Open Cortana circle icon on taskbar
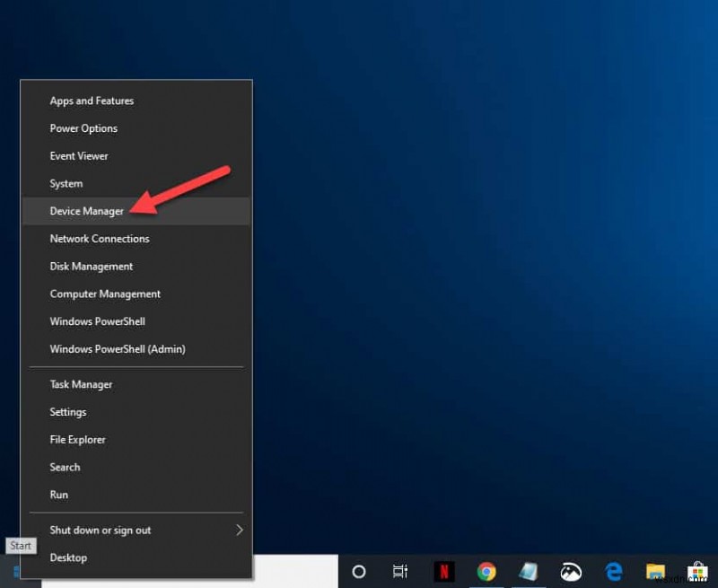This screenshot has width=718, height=588. coord(359,572)
